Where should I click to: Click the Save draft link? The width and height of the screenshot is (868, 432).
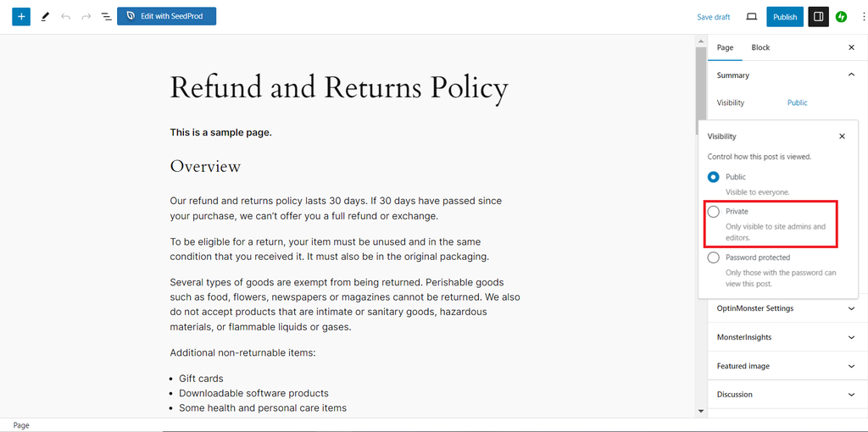click(713, 17)
